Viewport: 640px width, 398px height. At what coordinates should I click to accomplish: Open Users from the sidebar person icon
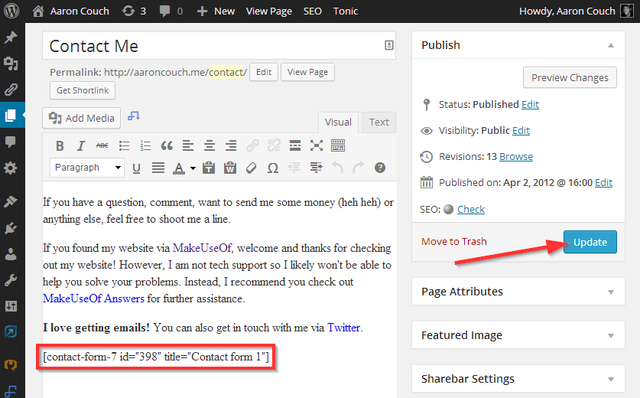(x=11, y=254)
